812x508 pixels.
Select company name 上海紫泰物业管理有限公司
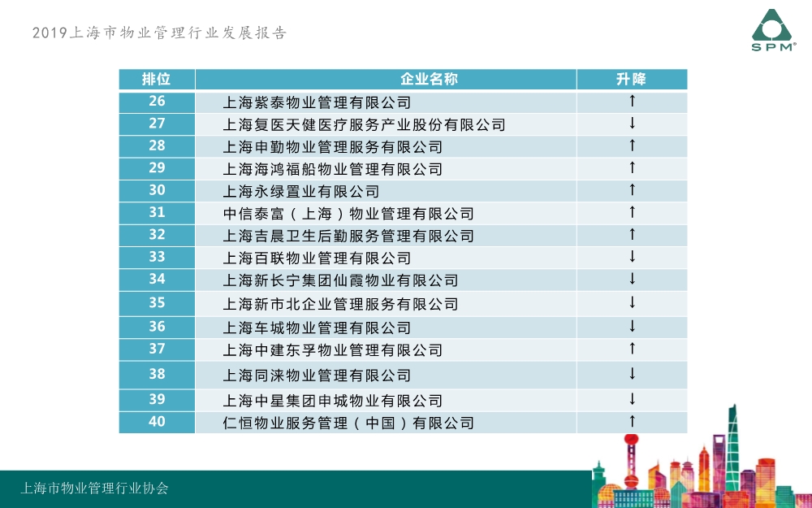(317, 102)
